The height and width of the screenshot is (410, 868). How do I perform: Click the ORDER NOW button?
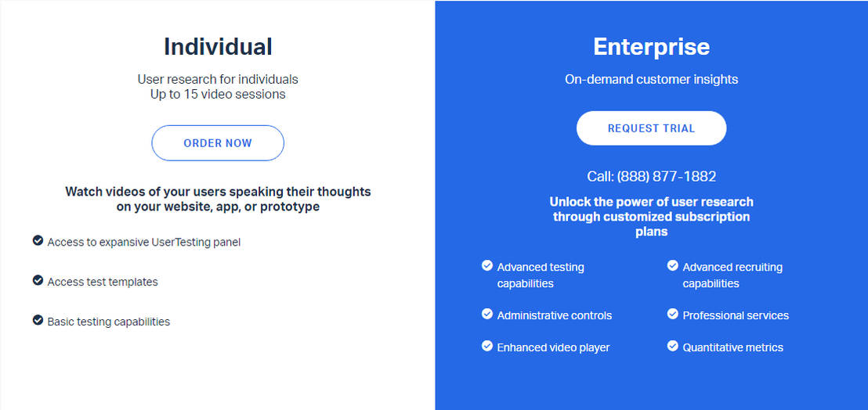tap(218, 143)
